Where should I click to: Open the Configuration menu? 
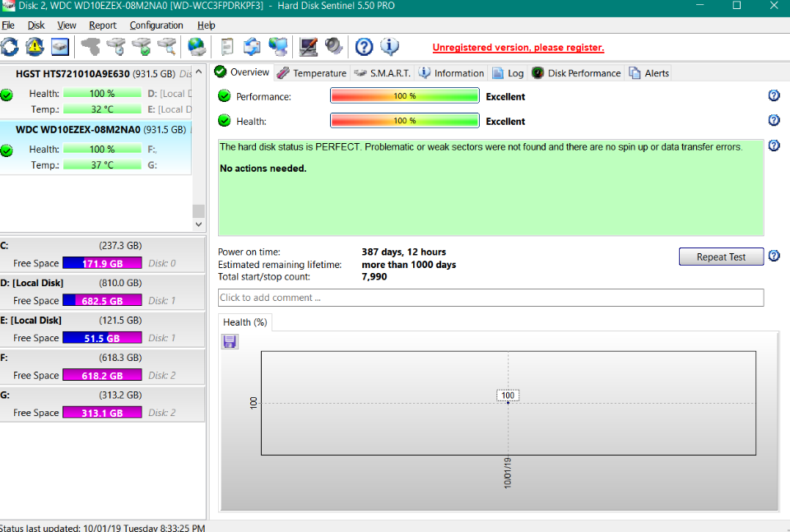click(156, 25)
